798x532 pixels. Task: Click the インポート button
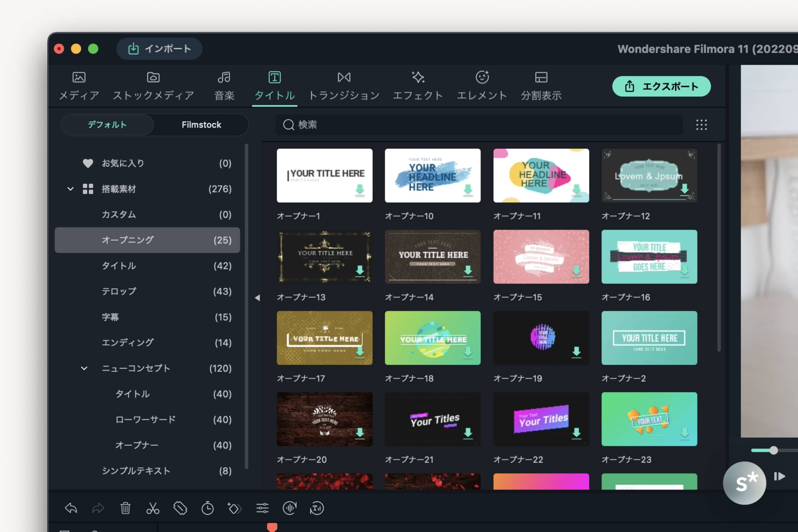tap(159, 49)
